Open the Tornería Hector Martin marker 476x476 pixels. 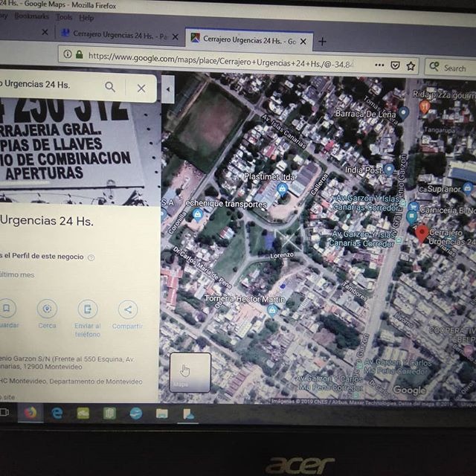[x=272, y=309]
